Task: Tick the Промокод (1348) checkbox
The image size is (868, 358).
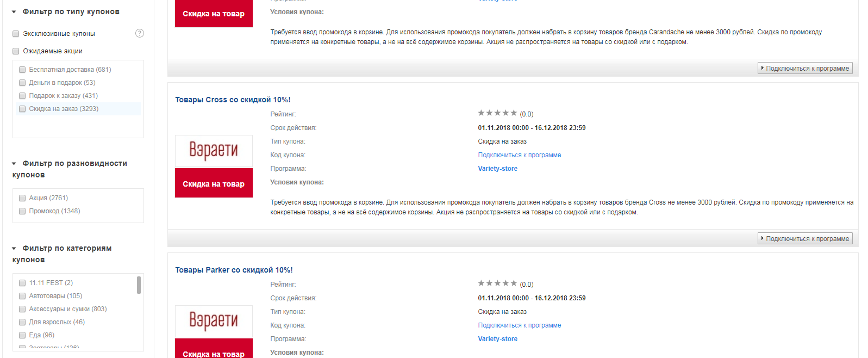Action: pyautogui.click(x=22, y=211)
